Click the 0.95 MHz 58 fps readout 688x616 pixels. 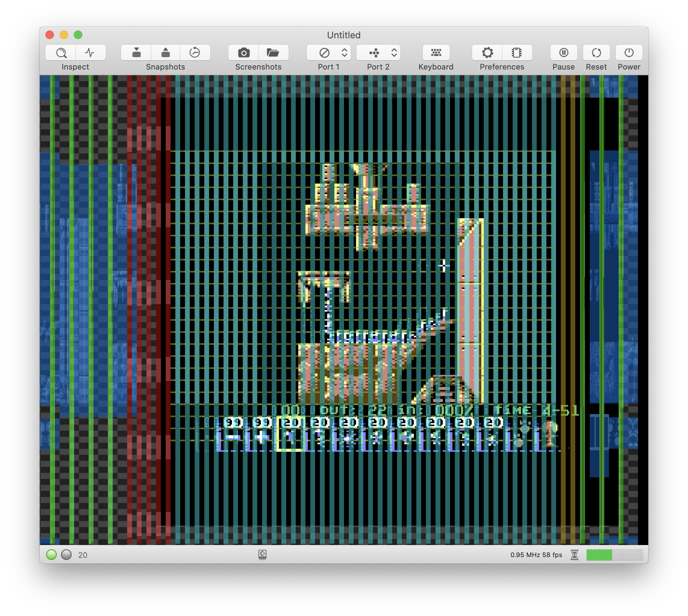tap(536, 555)
